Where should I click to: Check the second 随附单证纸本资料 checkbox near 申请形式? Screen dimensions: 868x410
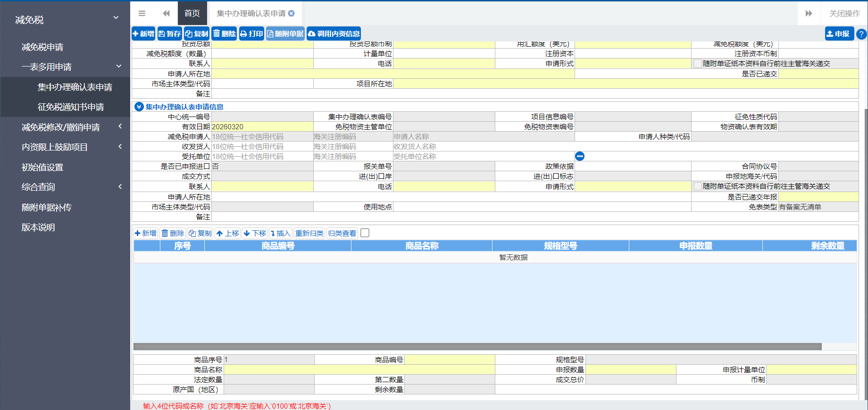(697, 186)
